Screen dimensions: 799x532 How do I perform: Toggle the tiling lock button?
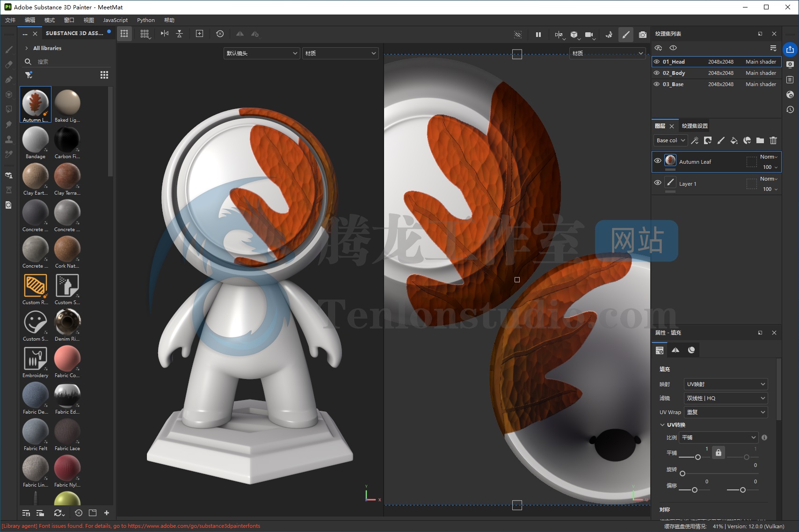tap(719, 452)
